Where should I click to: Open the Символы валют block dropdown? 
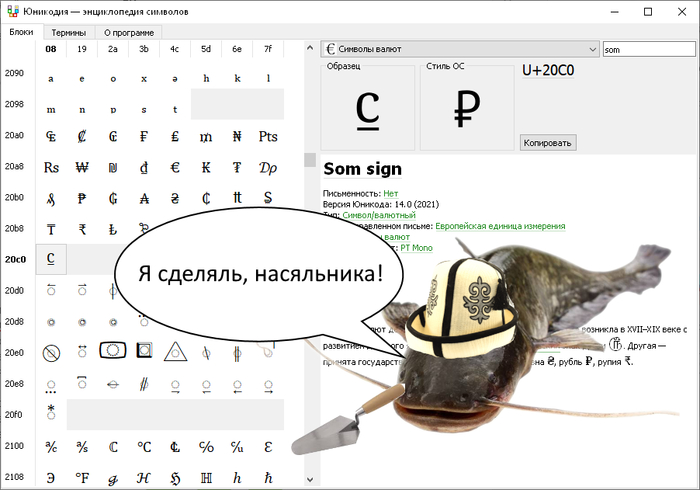tap(460, 48)
